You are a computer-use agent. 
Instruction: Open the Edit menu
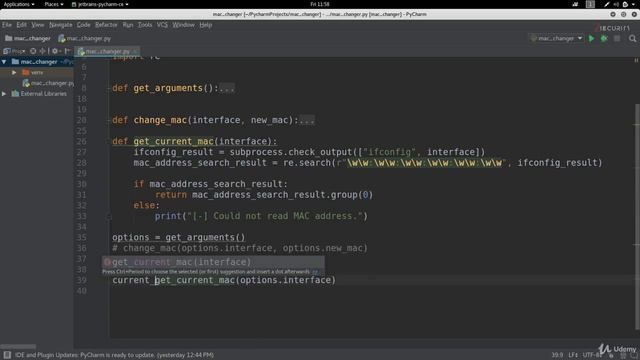click(x=22, y=25)
